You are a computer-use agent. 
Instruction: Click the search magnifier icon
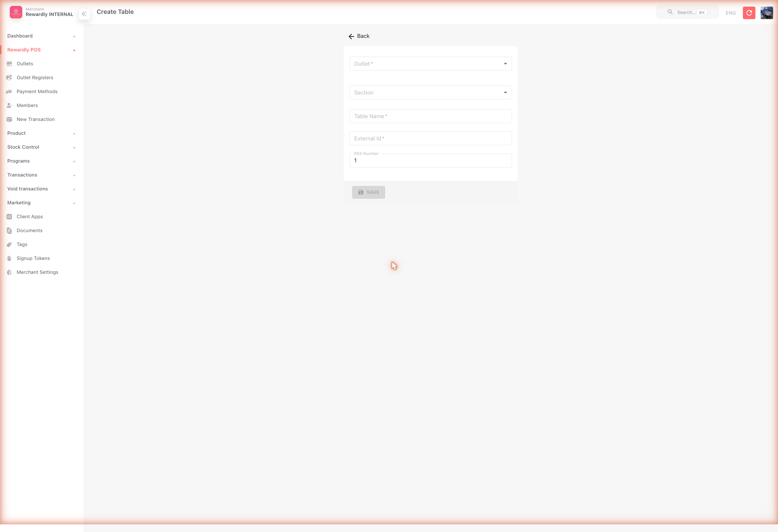click(670, 12)
